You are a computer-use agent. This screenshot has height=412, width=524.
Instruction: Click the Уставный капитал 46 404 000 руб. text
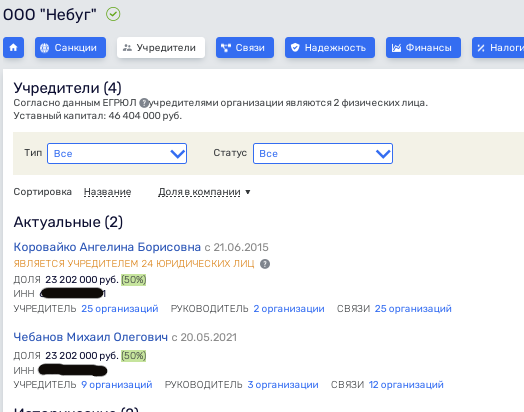tap(98, 116)
